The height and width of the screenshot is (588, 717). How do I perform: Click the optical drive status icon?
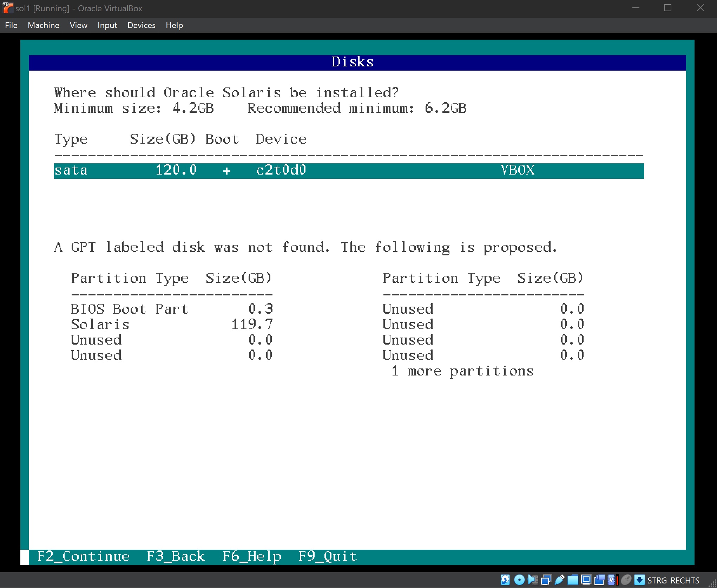coord(519,580)
